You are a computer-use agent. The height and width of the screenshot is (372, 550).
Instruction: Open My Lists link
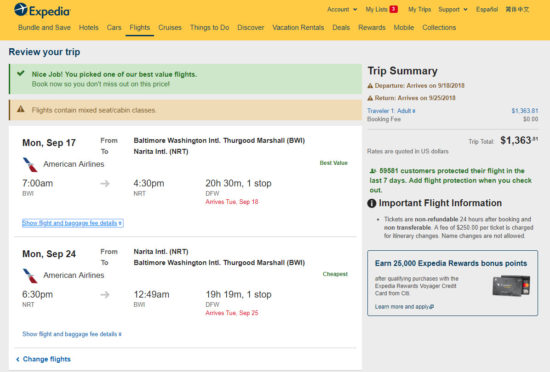tap(376, 9)
